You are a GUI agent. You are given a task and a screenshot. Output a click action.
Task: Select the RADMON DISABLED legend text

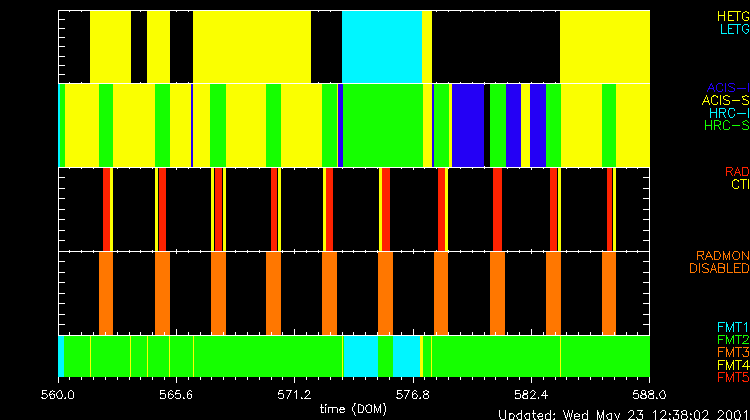pyautogui.click(x=720, y=262)
